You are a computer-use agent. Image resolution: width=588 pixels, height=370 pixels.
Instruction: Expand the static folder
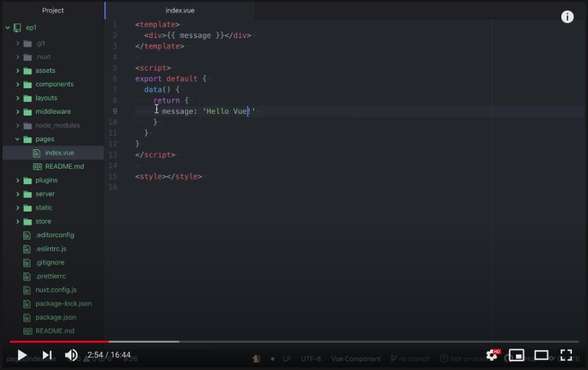(17, 207)
